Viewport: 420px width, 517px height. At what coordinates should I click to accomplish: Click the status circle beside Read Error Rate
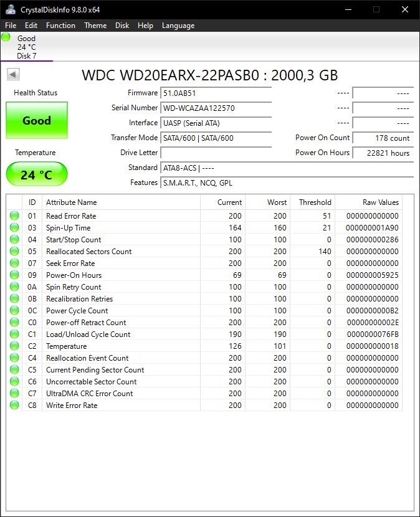point(14,216)
